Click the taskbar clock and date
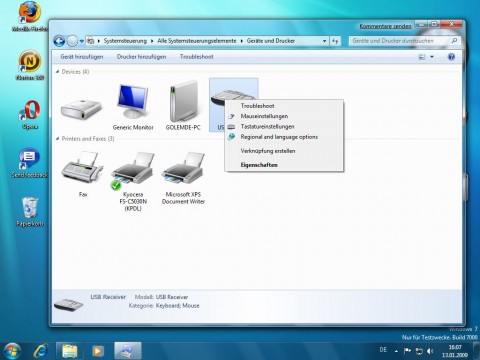 [x=455, y=351]
